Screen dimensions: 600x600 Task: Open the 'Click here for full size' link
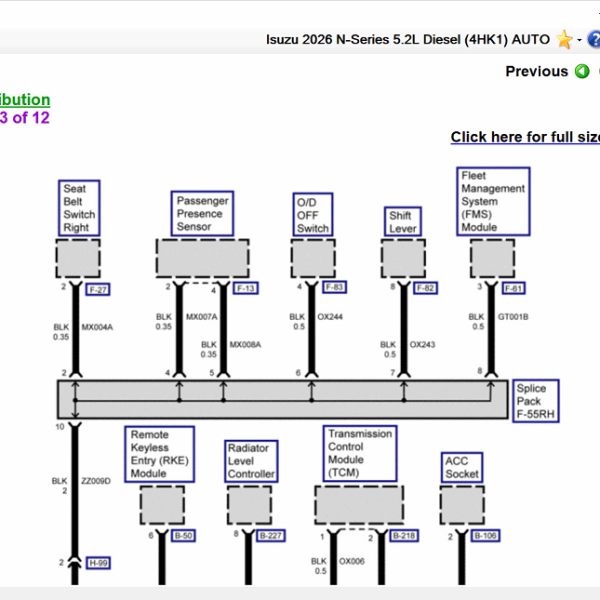[x=525, y=137]
